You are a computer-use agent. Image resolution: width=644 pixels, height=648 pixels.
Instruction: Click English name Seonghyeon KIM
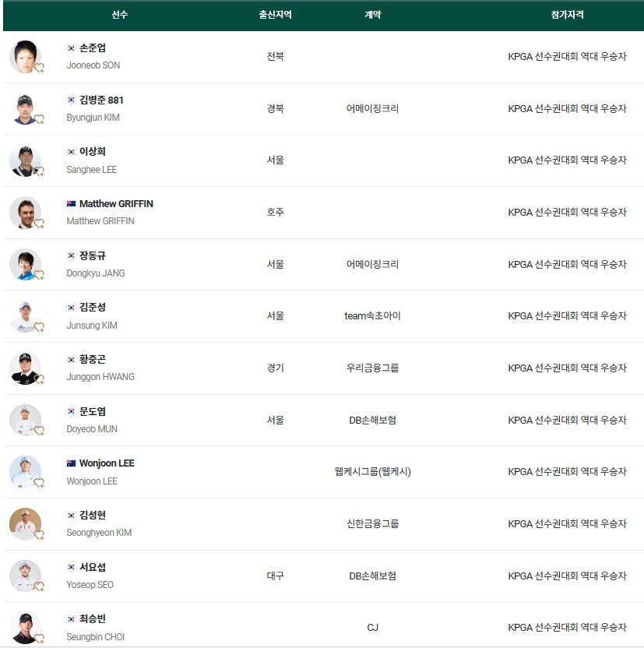pos(99,533)
